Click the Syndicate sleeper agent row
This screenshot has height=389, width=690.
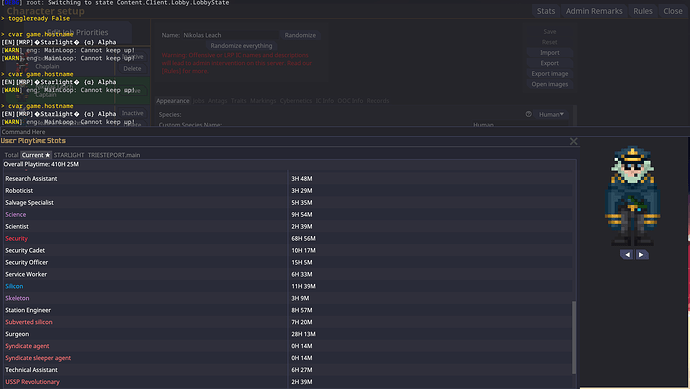click(x=288, y=358)
